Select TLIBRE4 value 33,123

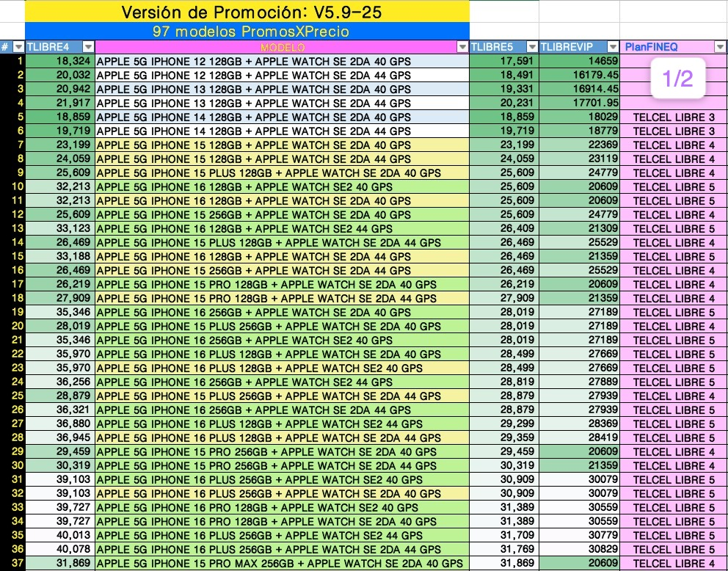point(60,228)
